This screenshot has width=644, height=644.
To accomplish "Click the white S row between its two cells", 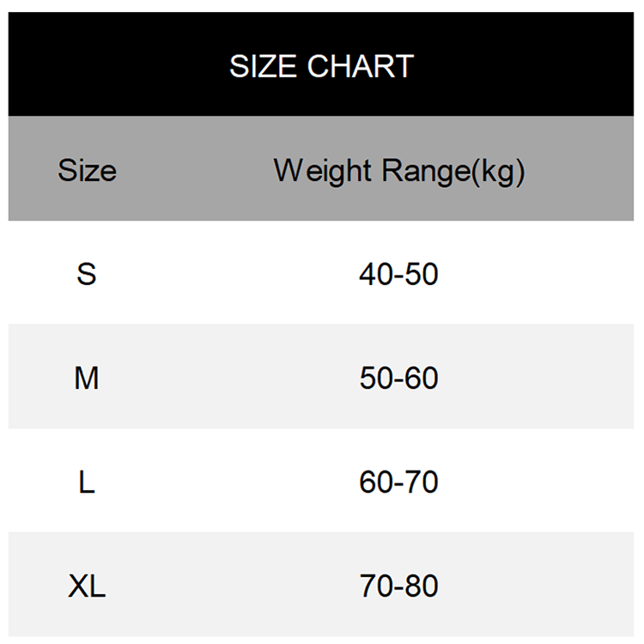I will 223,274.
